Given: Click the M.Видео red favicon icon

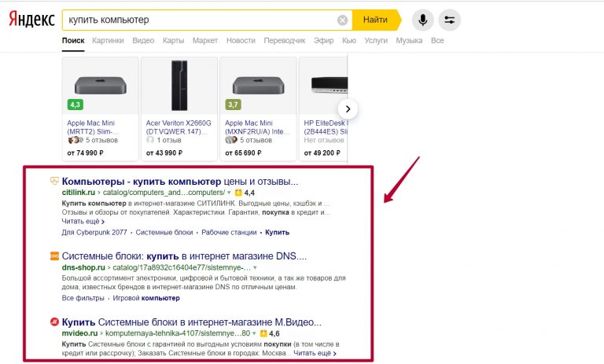Looking at the screenshot, I should pos(54,322).
